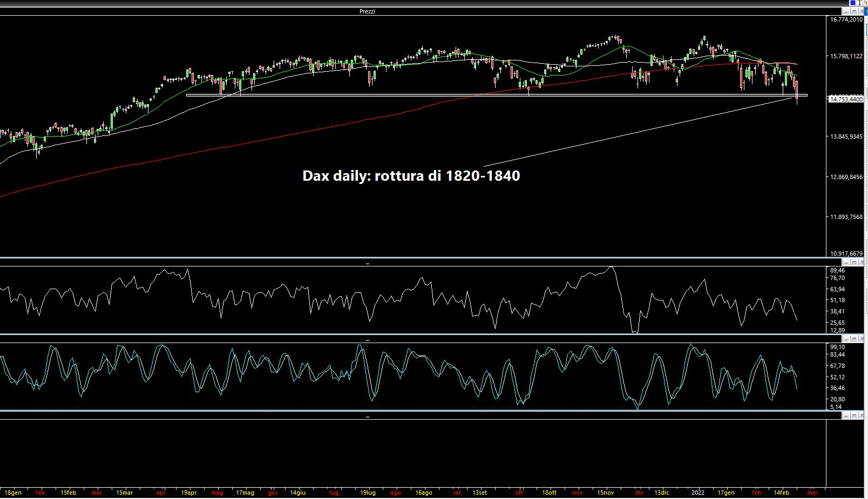Click the 2022 year label on the axis
The width and height of the screenshot is (868, 499).
pyautogui.click(x=698, y=493)
